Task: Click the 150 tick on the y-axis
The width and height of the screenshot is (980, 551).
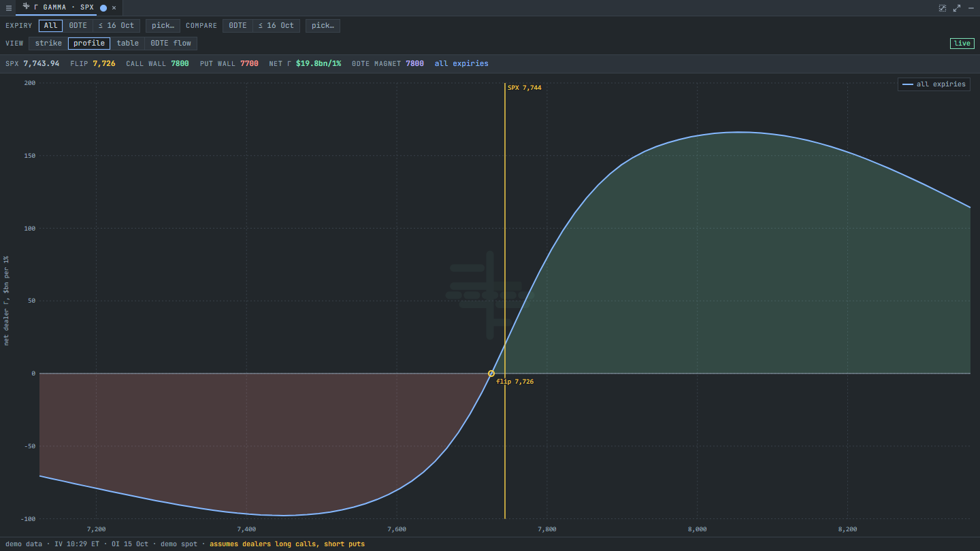Action: pyautogui.click(x=29, y=156)
